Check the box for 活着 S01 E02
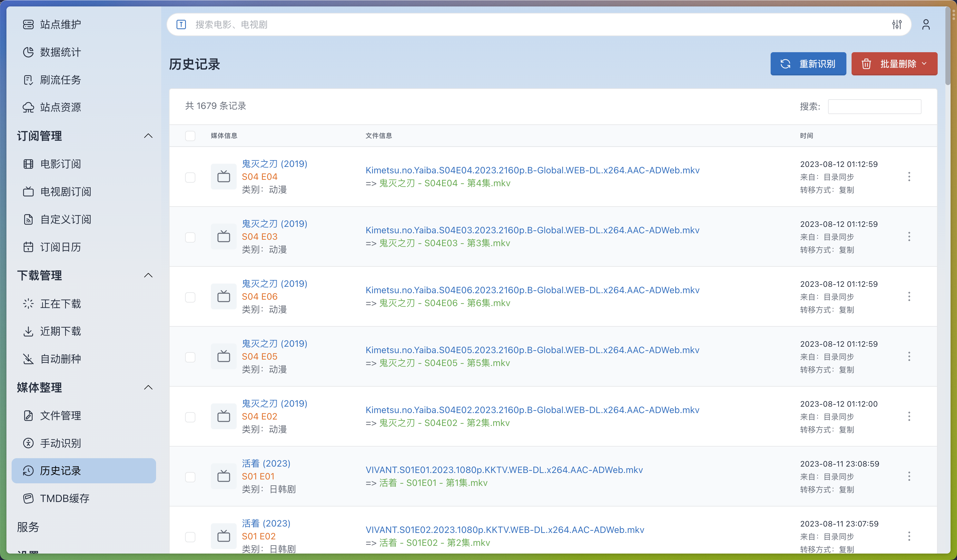 (x=190, y=537)
